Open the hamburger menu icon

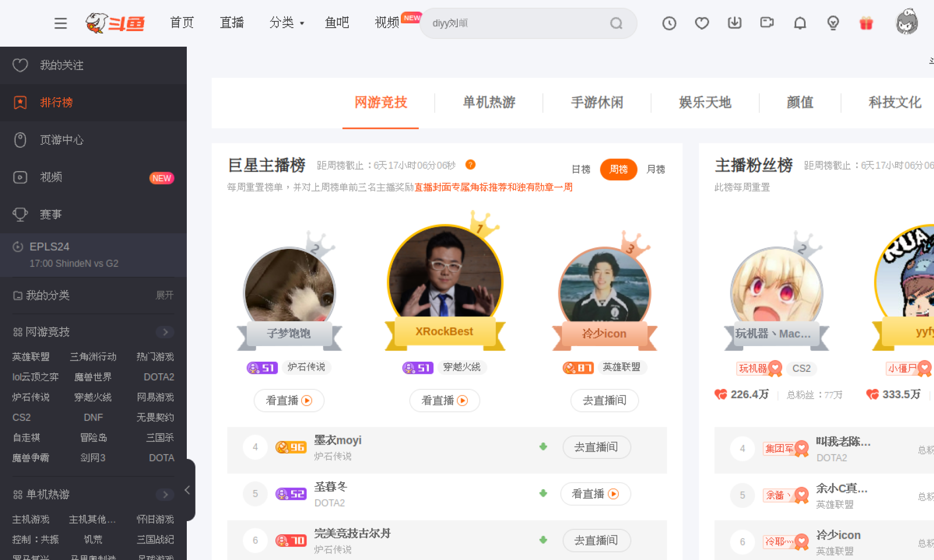coord(60,23)
